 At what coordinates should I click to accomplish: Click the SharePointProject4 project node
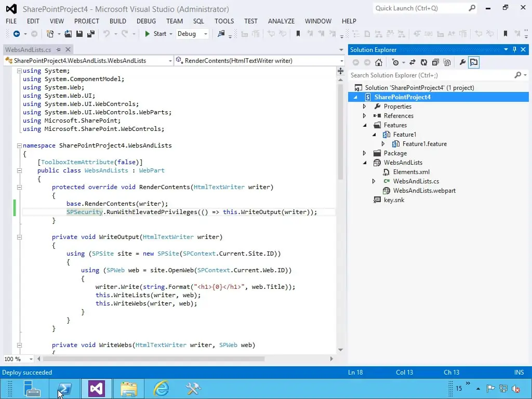(403, 97)
